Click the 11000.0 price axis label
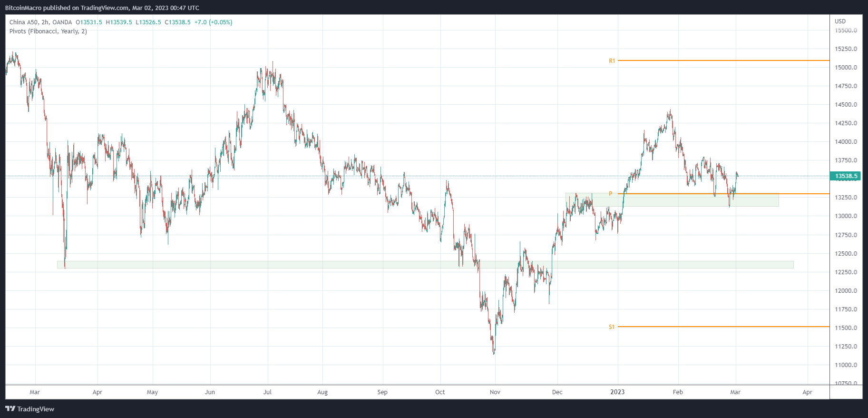Screen dimensions: 868x418 pyautogui.click(x=846, y=365)
